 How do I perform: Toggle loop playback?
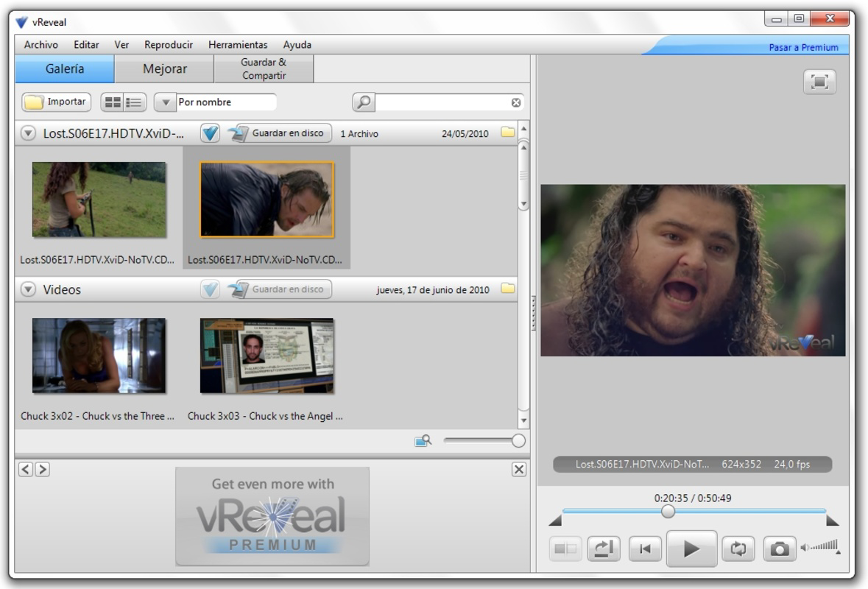pos(738,549)
